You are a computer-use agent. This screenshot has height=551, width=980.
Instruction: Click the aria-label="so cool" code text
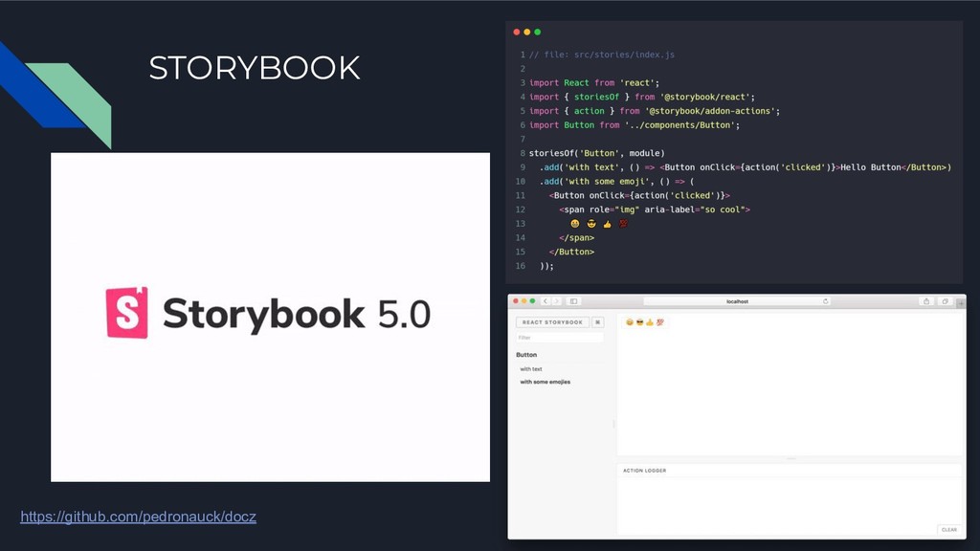[697, 209]
